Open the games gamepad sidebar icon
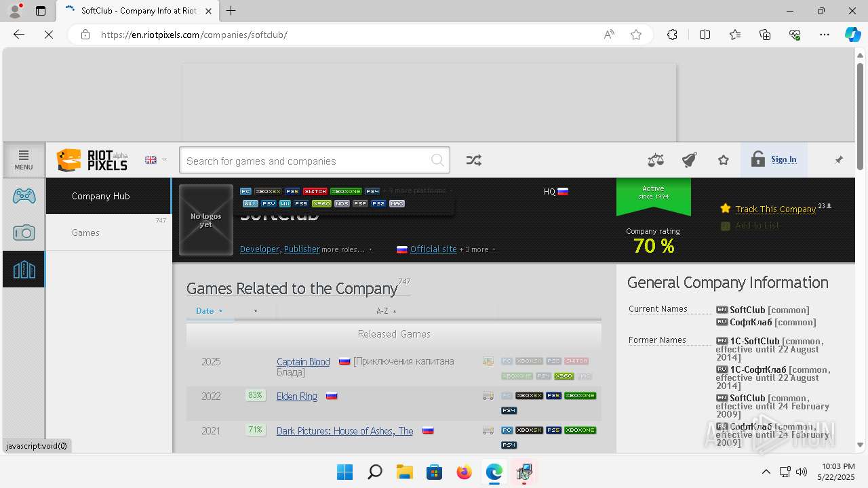 [x=24, y=196]
